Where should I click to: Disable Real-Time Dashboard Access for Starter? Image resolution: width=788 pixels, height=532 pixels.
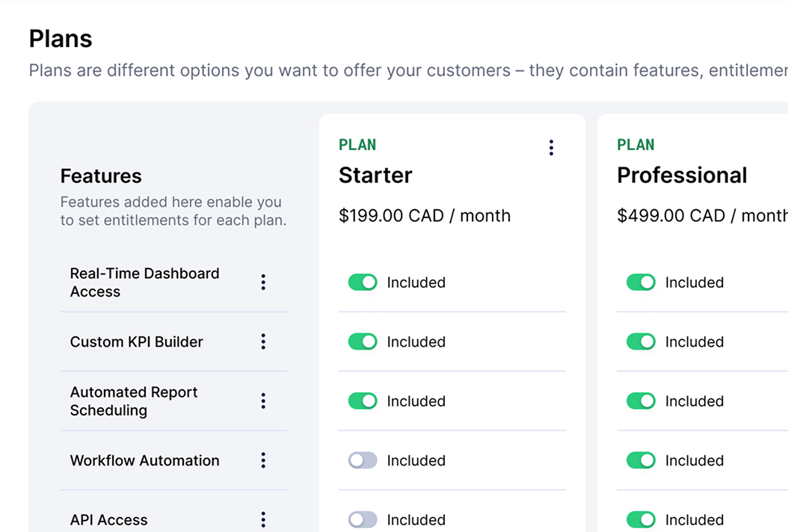pyautogui.click(x=363, y=282)
